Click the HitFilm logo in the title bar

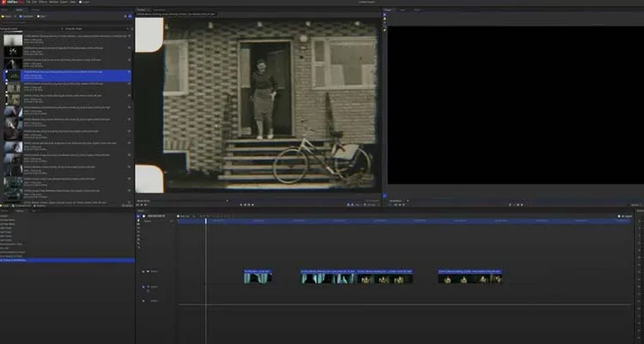[x=11, y=2]
